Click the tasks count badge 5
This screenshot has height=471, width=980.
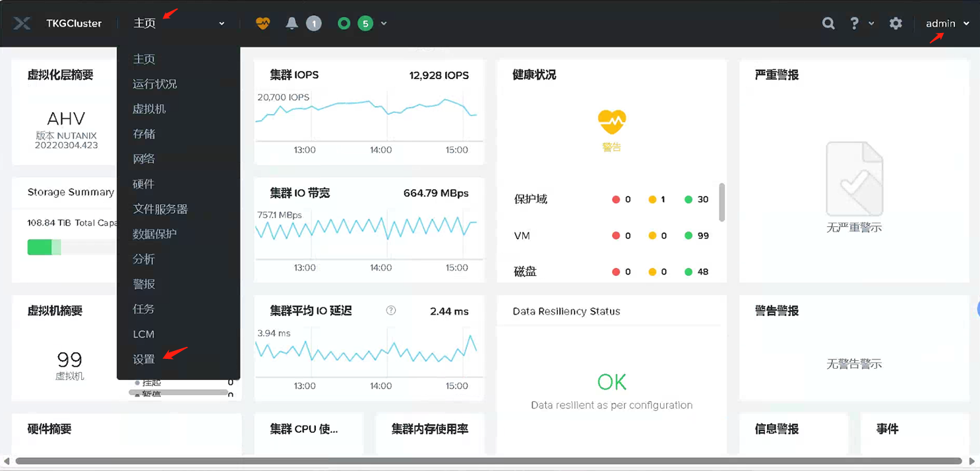(365, 24)
